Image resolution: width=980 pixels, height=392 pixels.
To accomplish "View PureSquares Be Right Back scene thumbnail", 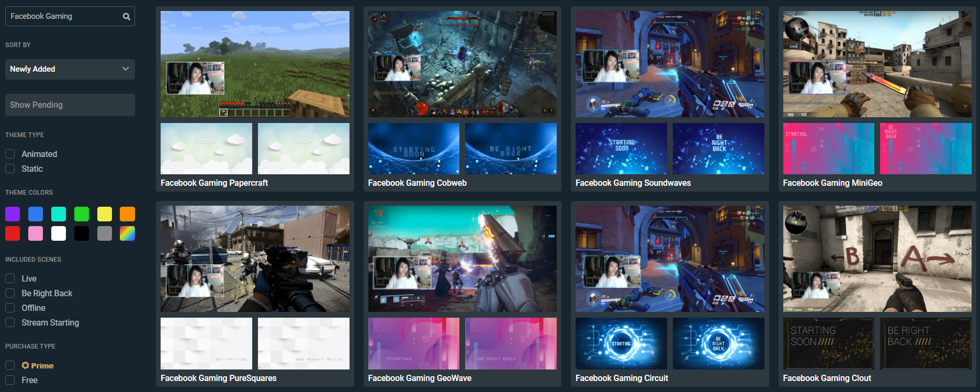I will point(303,343).
